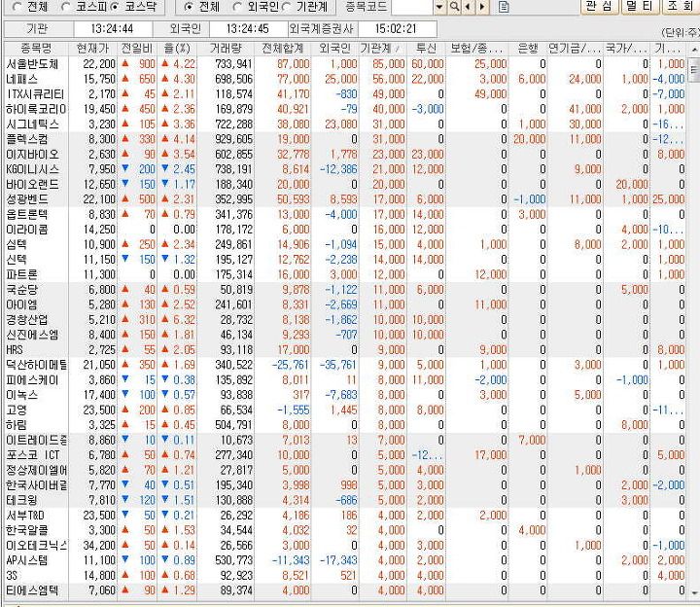The width and height of the screenshot is (700, 607).
Task: Sort by 외국인 column header
Action: 334,49
